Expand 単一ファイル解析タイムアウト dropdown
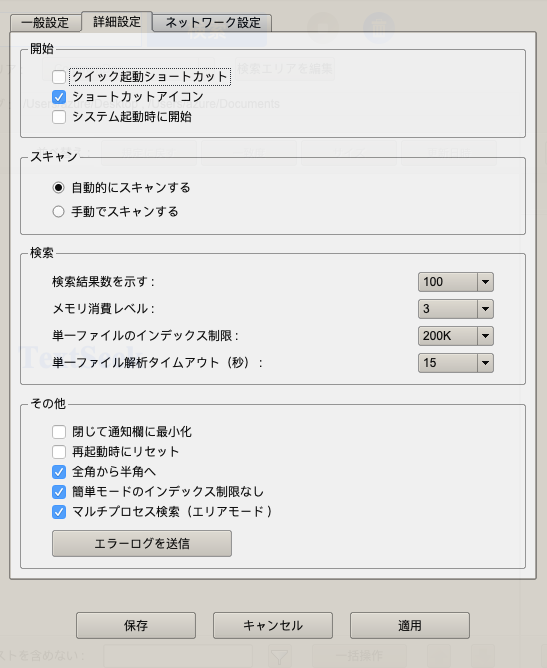This screenshot has width=547, height=668. point(456,363)
